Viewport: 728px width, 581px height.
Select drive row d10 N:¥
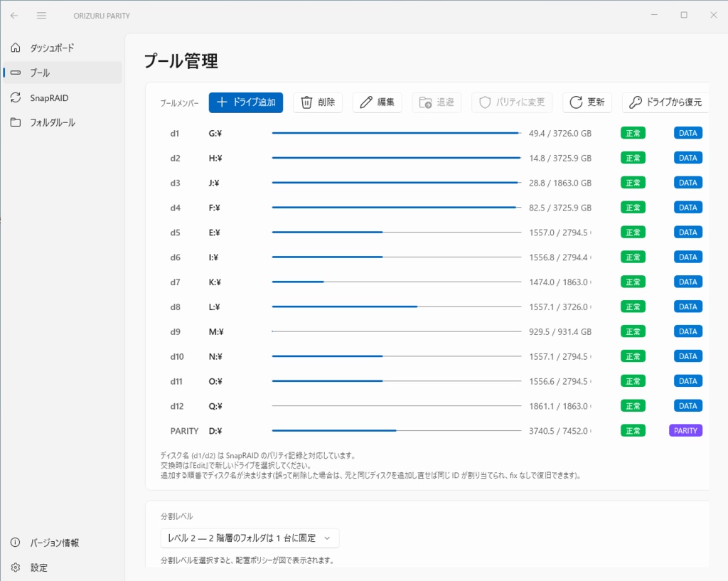[x=434, y=356]
